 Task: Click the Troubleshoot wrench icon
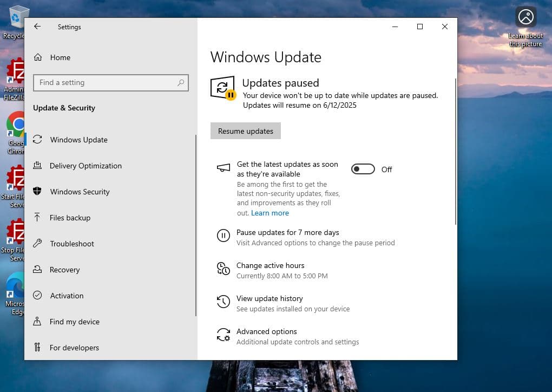coord(37,244)
